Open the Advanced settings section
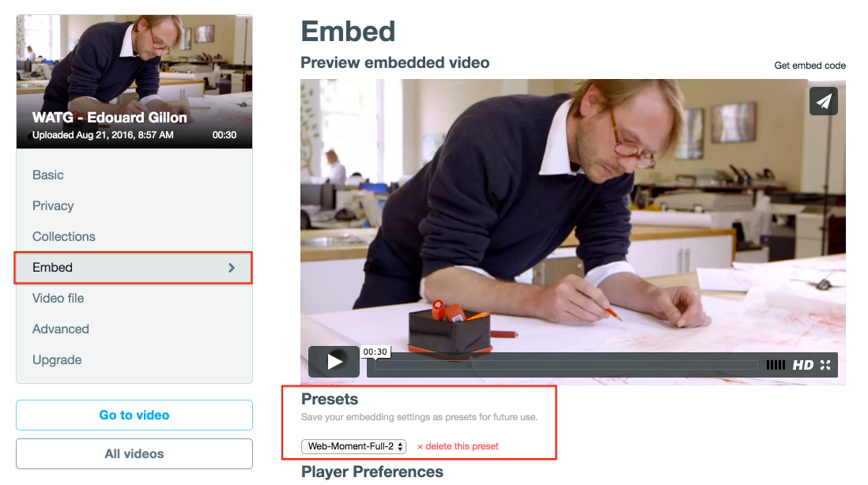Screen dimensions: 868x485 61,329
